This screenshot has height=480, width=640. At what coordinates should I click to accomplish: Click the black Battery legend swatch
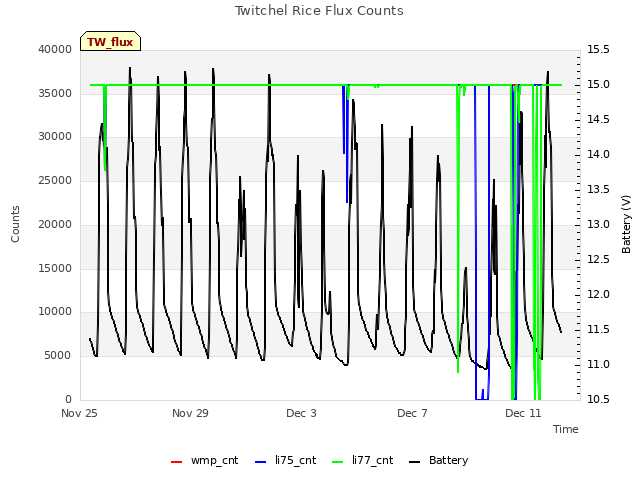(414, 462)
